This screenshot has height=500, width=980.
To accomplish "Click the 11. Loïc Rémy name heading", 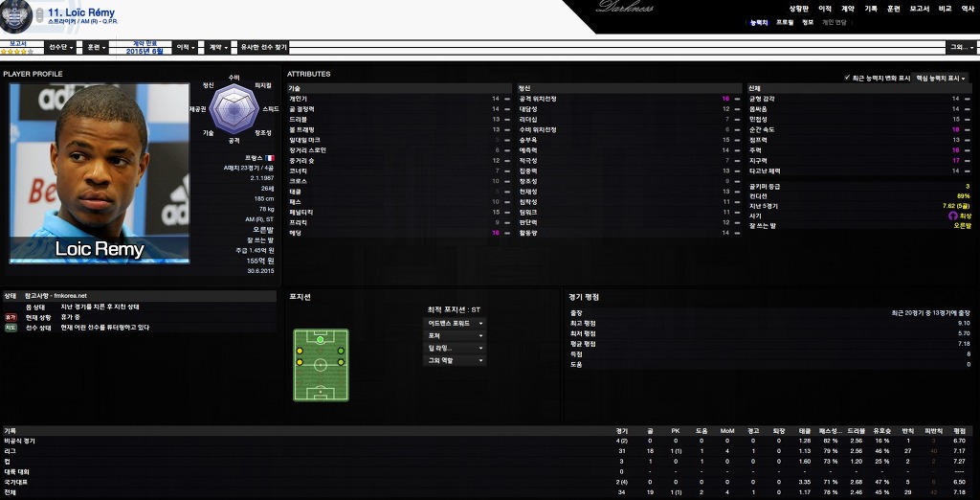I will click(x=81, y=11).
